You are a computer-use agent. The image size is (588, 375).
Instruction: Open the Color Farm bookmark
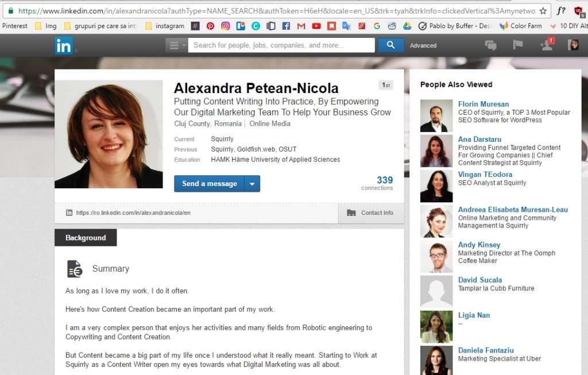coord(521,26)
